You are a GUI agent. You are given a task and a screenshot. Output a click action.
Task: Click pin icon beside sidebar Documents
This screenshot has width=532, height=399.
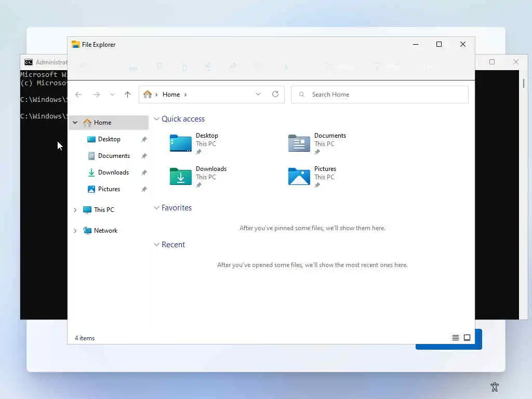(144, 156)
